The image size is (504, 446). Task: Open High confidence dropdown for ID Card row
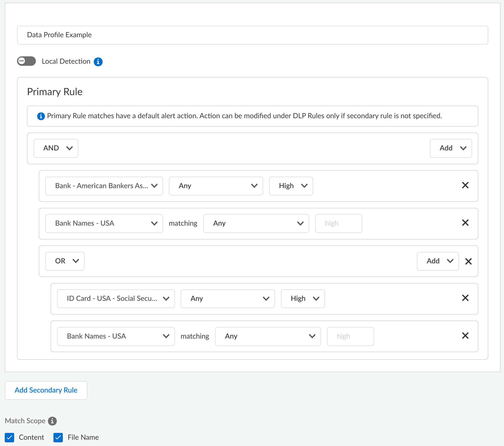click(303, 299)
